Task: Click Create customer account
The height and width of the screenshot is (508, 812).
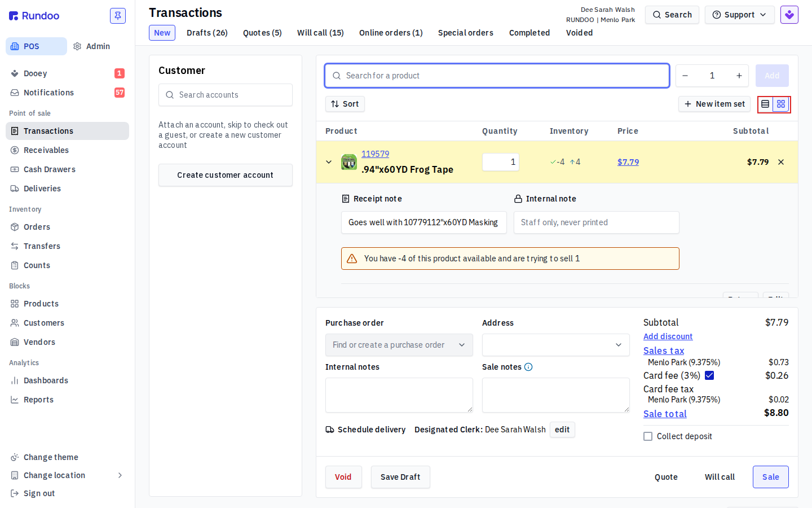Action: [x=226, y=175]
